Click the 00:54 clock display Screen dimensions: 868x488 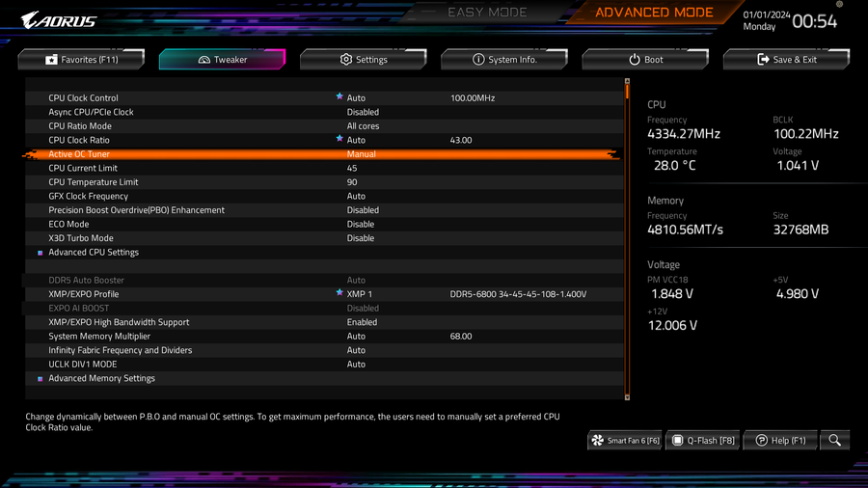[814, 21]
